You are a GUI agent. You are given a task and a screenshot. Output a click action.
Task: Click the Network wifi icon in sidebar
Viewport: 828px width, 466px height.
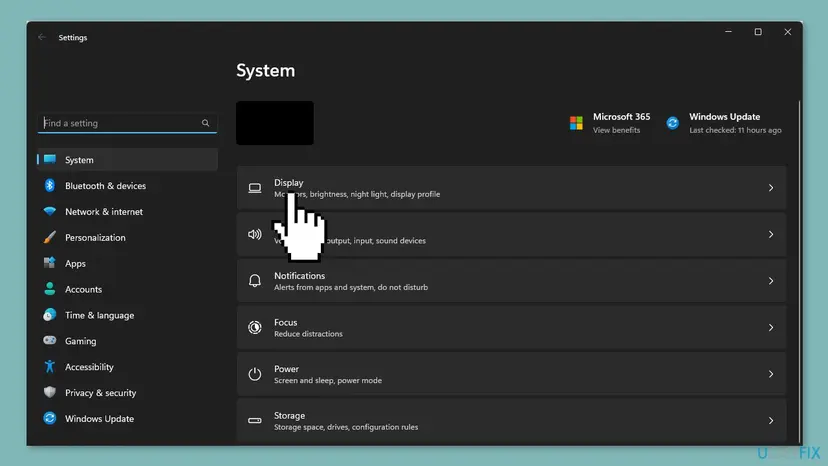tap(50, 211)
